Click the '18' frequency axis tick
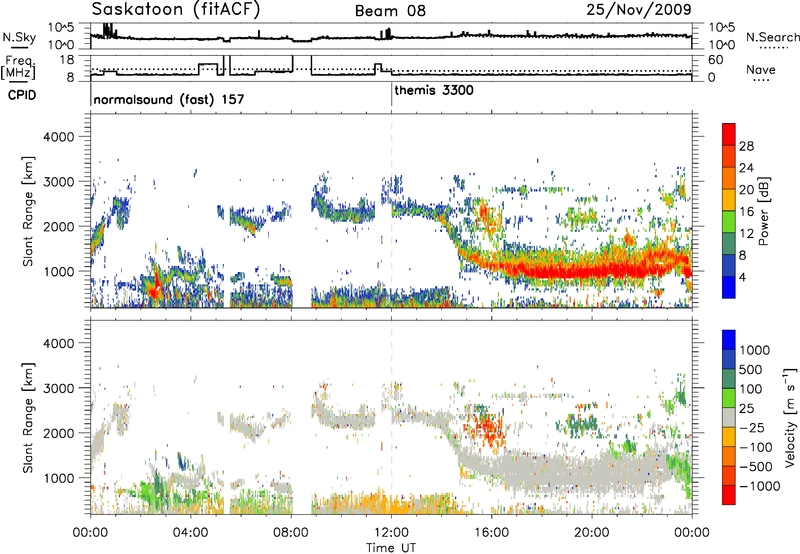Viewport: 800px width, 554px height. coord(67,59)
